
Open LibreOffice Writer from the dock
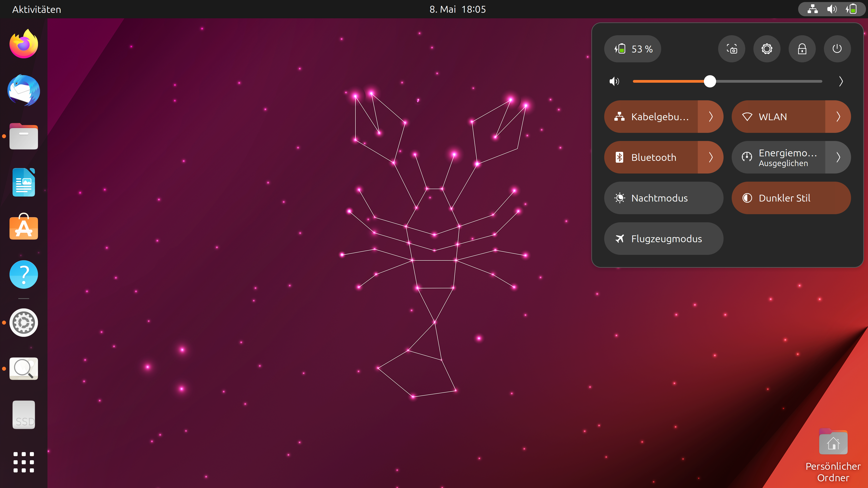tap(24, 182)
